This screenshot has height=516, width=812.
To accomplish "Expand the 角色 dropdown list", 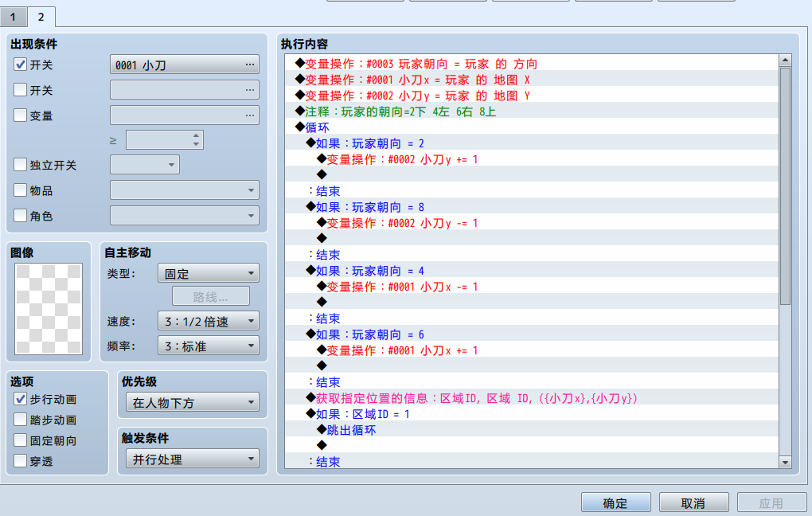I will coord(185,216).
